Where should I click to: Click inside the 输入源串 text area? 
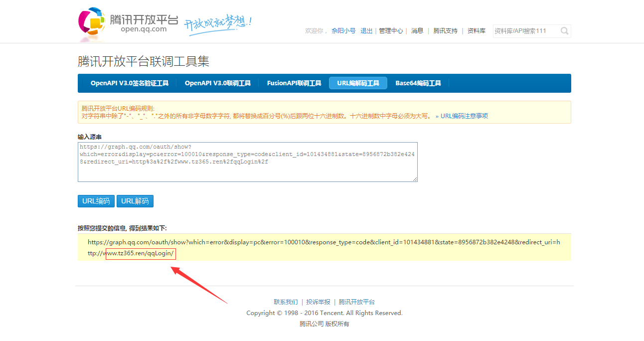click(247, 162)
